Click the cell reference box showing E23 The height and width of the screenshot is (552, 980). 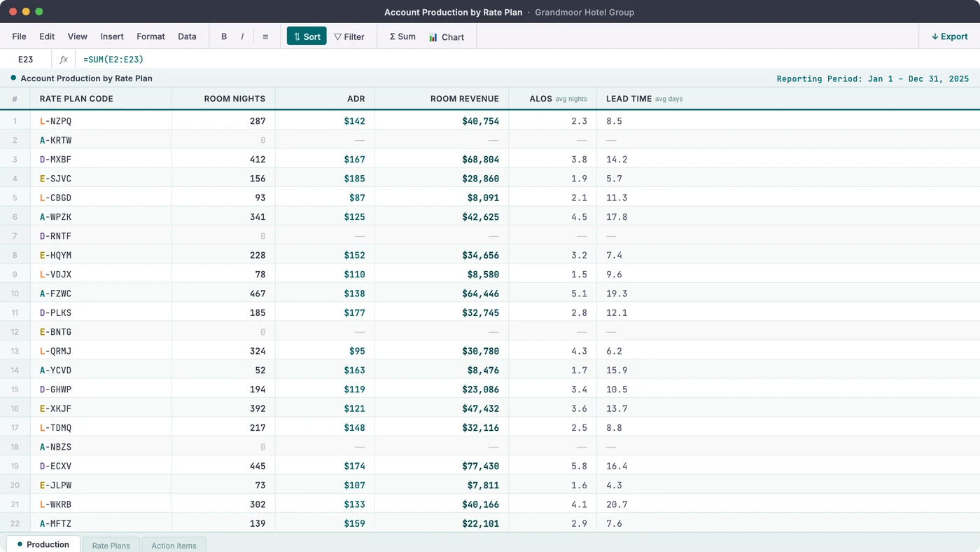[x=26, y=60]
